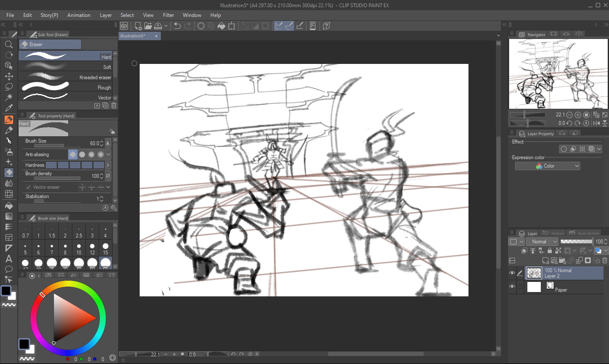
Task: Toggle Snap to ruler in command bar
Action: pyautogui.click(x=279, y=26)
